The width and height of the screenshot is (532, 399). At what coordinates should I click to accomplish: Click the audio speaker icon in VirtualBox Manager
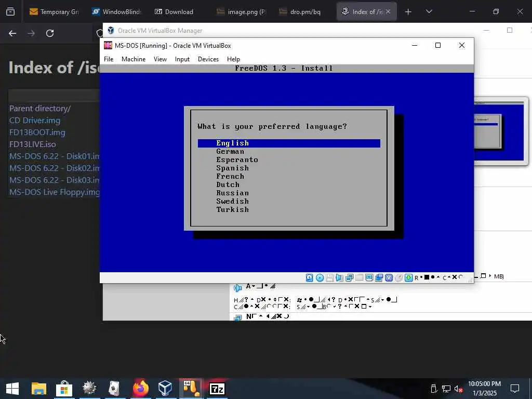pyautogui.click(x=238, y=288)
